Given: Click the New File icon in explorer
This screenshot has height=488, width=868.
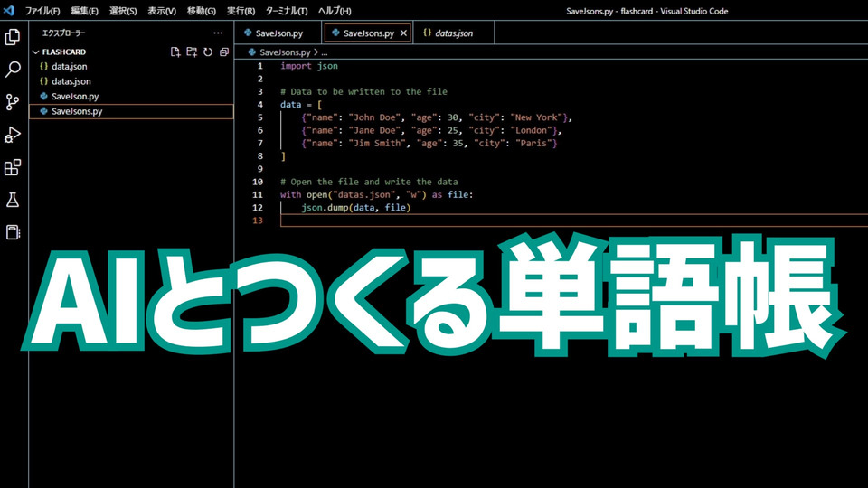Looking at the screenshot, I should 175,52.
